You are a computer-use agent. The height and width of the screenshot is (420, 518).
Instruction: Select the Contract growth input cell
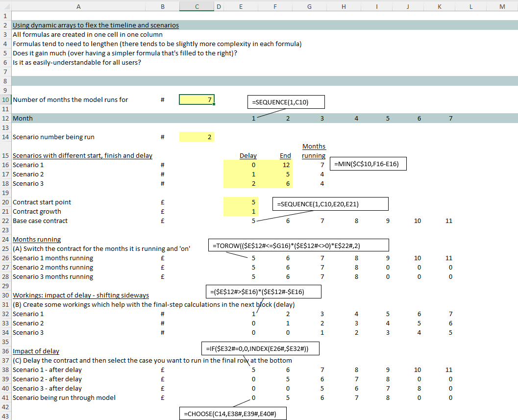pyautogui.click(x=240, y=212)
